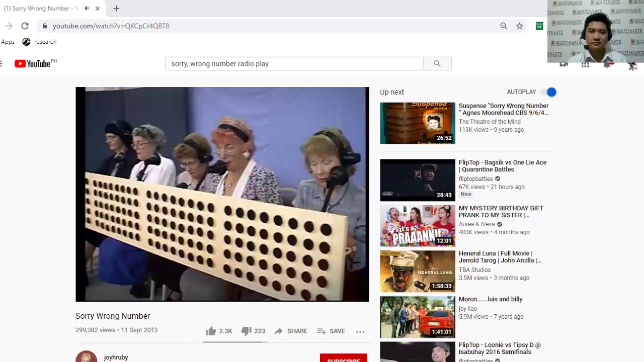Open the zoom magnifier icon in address bar

tap(503, 26)
